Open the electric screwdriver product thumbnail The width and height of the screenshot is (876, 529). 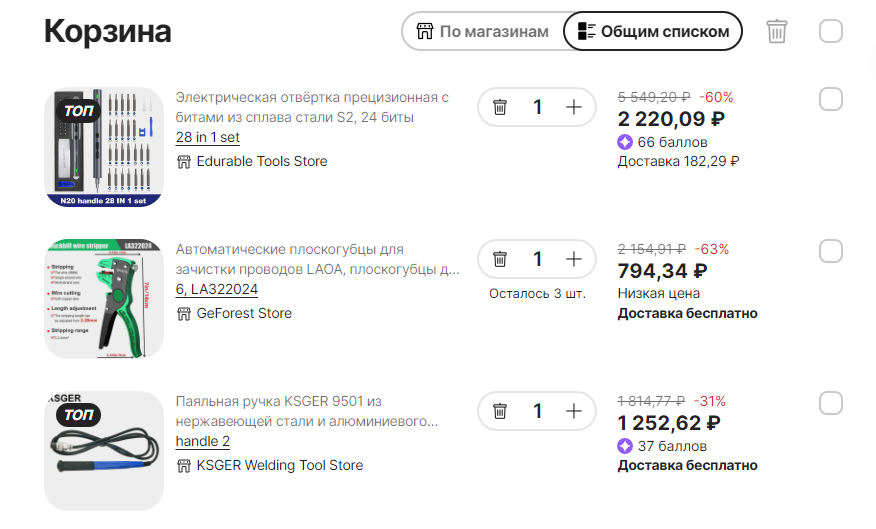pyautogui.click(x=104, y=147)
